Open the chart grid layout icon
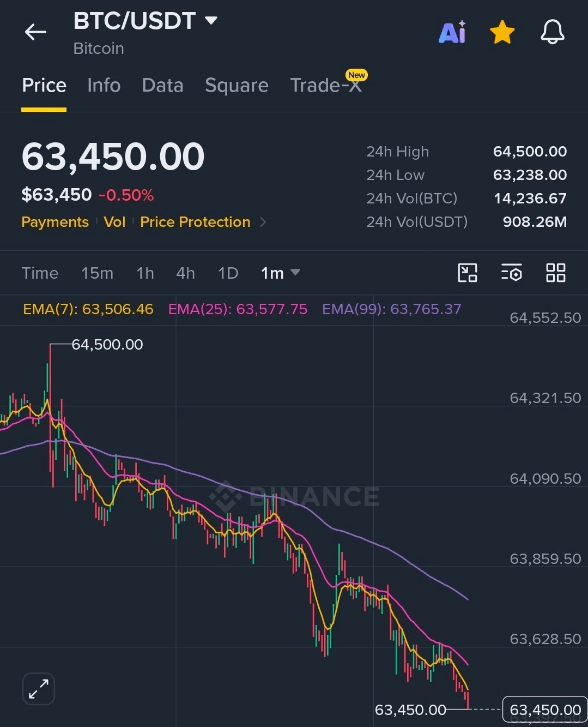The width and height of the screenshot is (588, 727). click(556, 273)
